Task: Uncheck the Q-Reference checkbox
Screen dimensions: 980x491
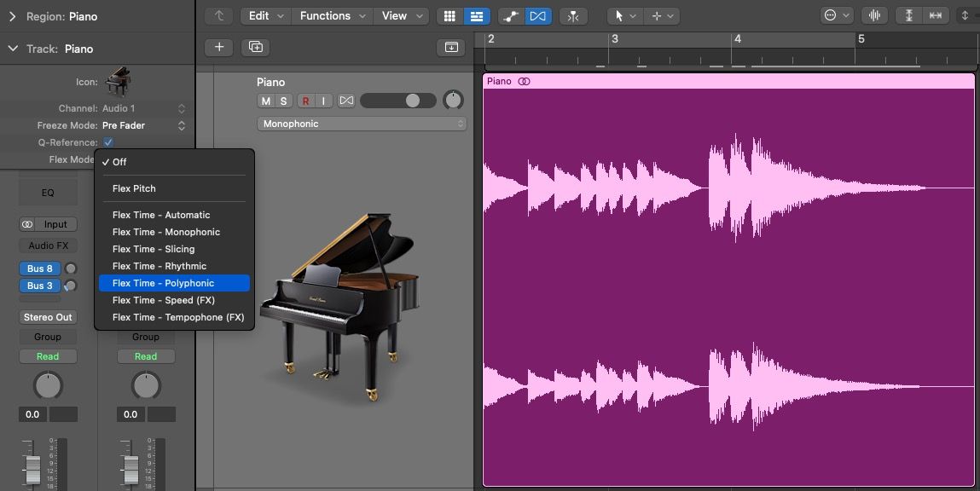Action: tap(107, 142)
